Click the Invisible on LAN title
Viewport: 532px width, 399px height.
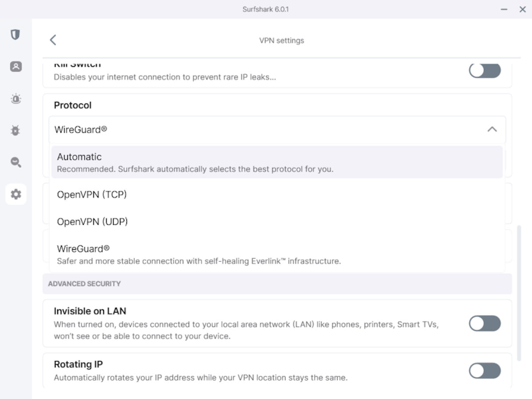[x=90, y=311]
